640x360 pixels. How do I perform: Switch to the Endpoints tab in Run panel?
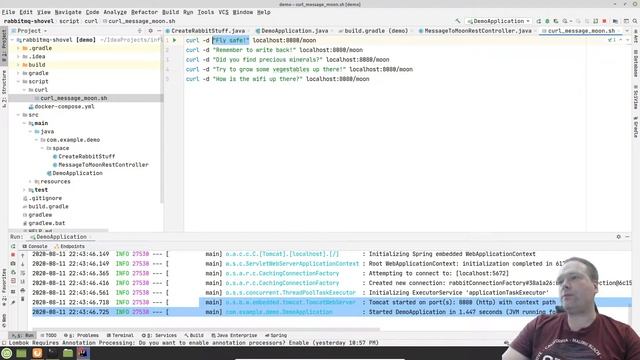coord(69,247)
